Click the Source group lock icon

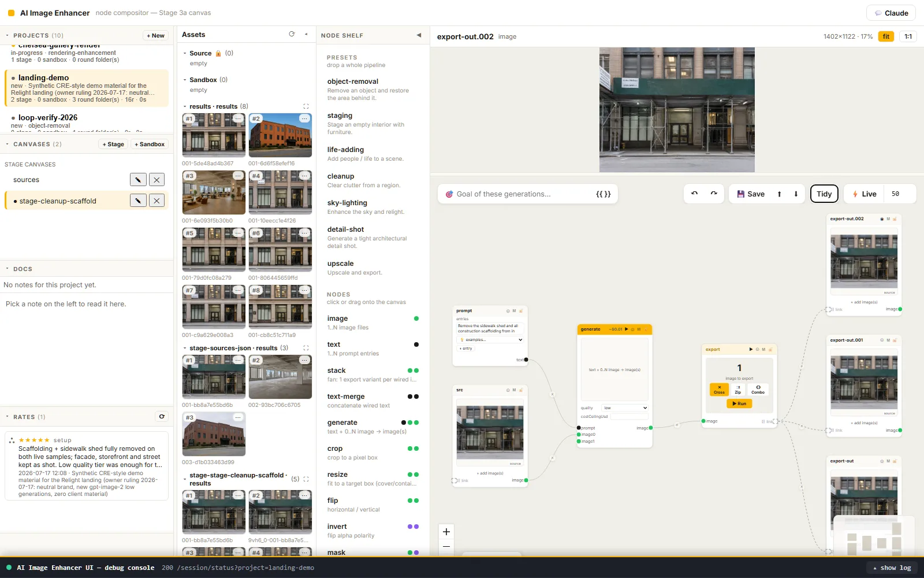pyautogui.click(x=218, y=53)
